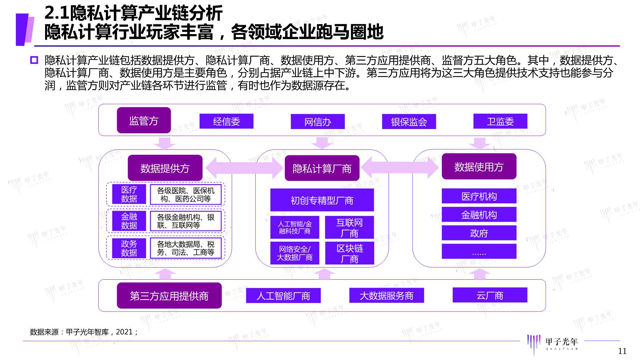Click the 金融机构 box
644x362 pixels.
click(479, 214)
